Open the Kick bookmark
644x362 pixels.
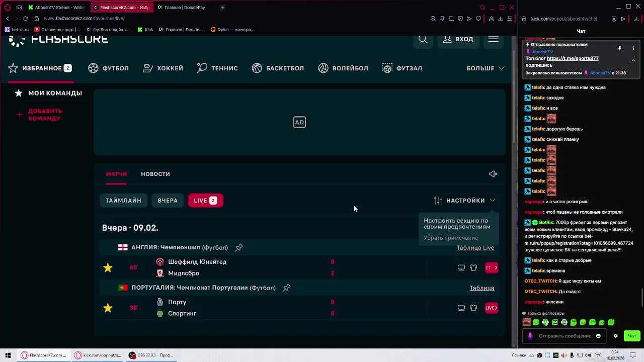pos(145,30)
